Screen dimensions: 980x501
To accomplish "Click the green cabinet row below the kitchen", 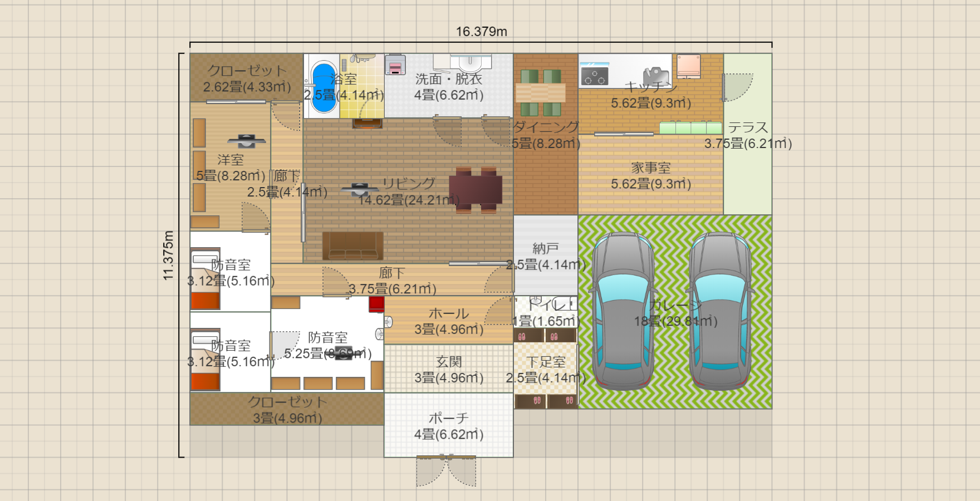I will (x=690, y=128).
